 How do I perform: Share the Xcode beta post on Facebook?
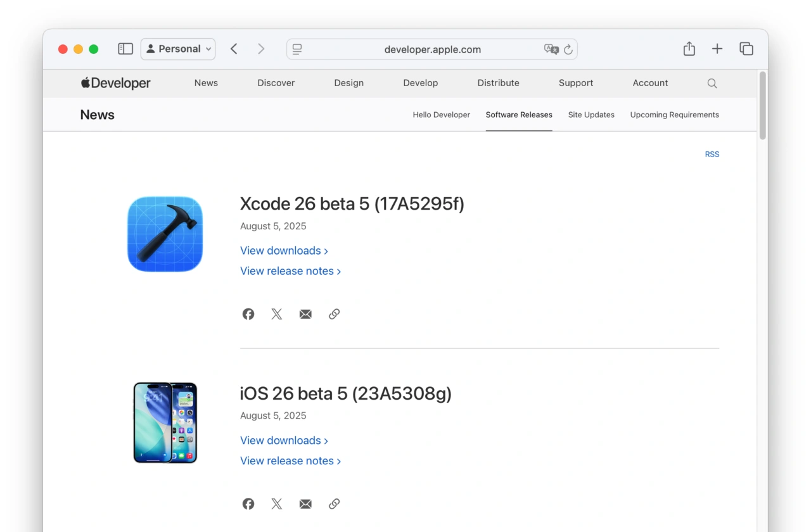pyautogui.click(x=248, y=313)
